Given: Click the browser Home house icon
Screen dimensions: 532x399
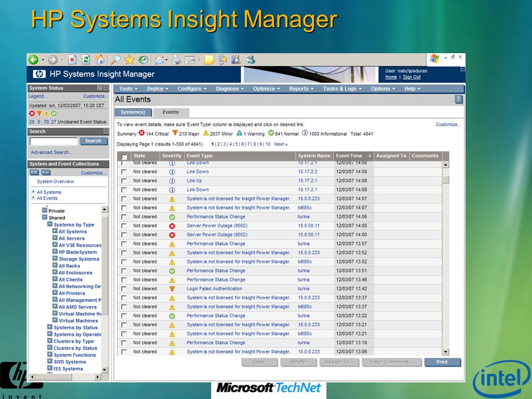Looking at the screenshot, I should pos(99,60).
